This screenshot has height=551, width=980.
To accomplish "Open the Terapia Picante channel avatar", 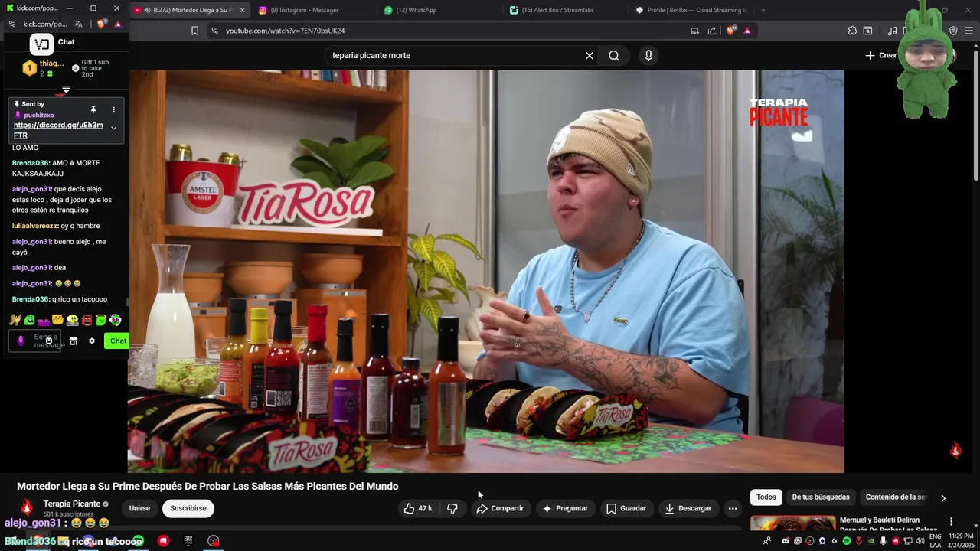I will coord(27,508).
